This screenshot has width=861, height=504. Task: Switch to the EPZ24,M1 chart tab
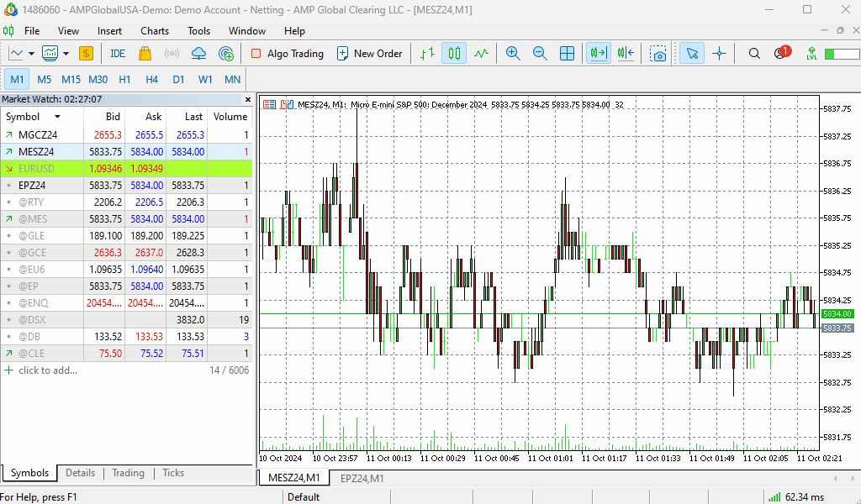[x=362, y=478]
